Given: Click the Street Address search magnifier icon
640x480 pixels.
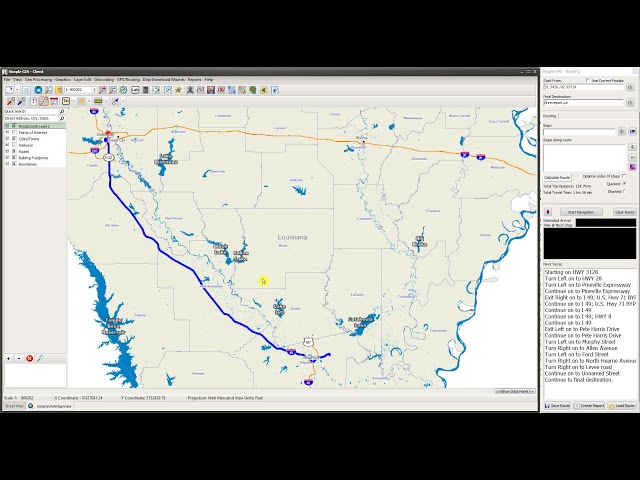Looking at the screenshot, I should (62, 118).
